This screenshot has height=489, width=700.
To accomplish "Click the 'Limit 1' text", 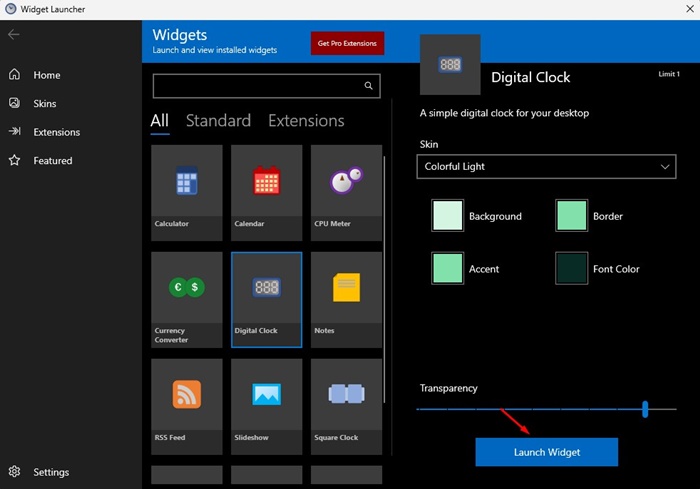I will click(669, 74).
